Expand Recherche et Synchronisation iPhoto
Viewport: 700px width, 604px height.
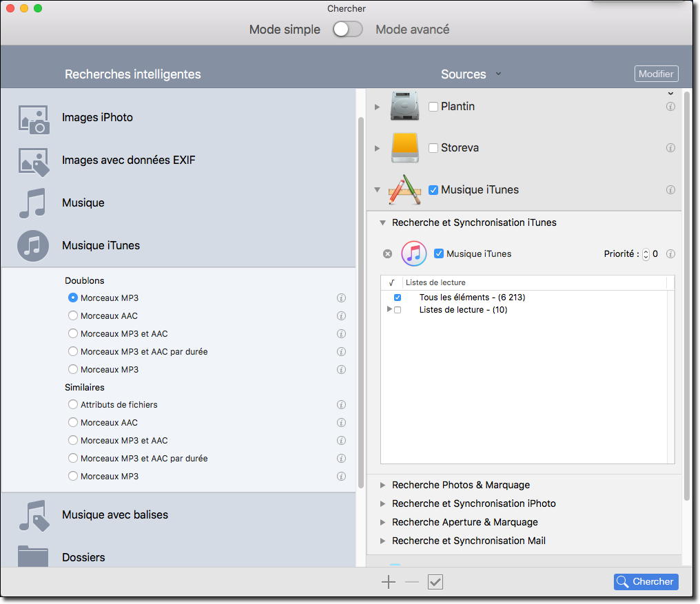[382, 503]
